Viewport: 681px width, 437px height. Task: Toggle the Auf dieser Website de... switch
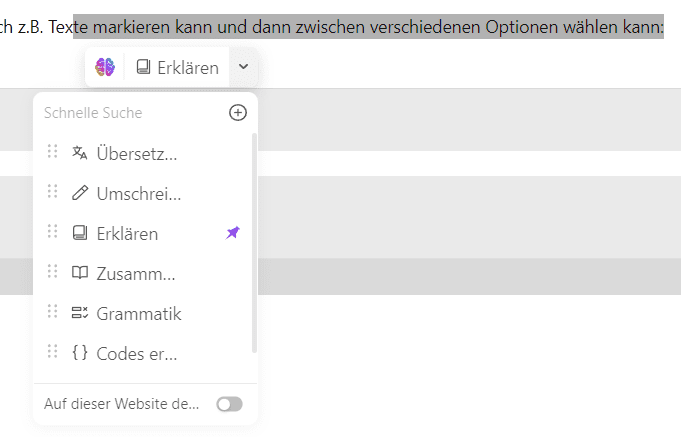pos(229,404)
